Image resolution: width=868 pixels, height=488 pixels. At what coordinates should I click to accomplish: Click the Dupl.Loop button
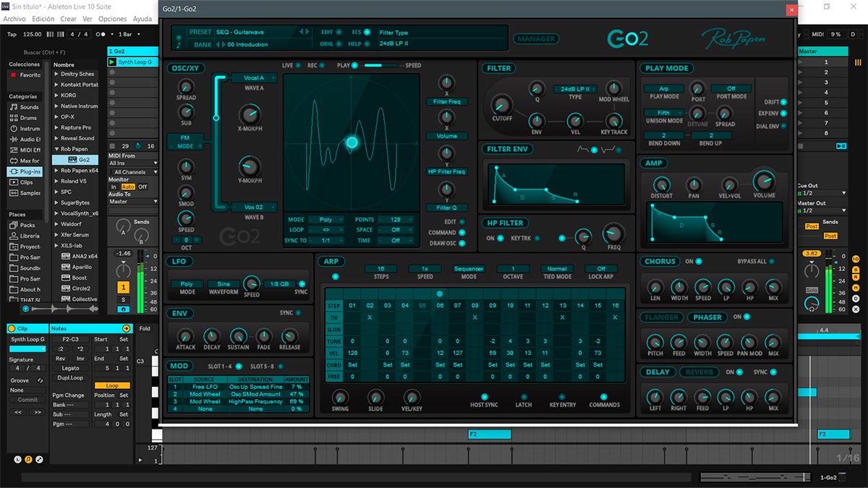pyautogui.click(x=70, y=378)
